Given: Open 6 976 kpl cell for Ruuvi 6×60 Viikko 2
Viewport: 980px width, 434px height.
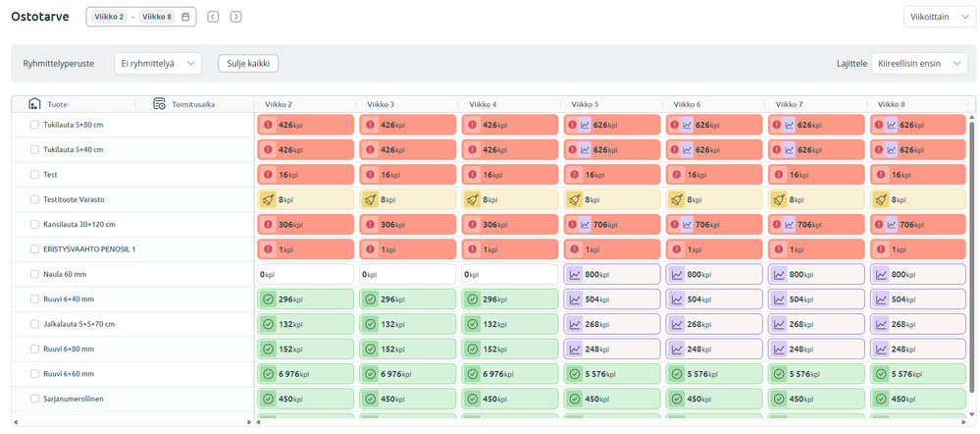Looking at the screenshot, I should tap(306, 373).
